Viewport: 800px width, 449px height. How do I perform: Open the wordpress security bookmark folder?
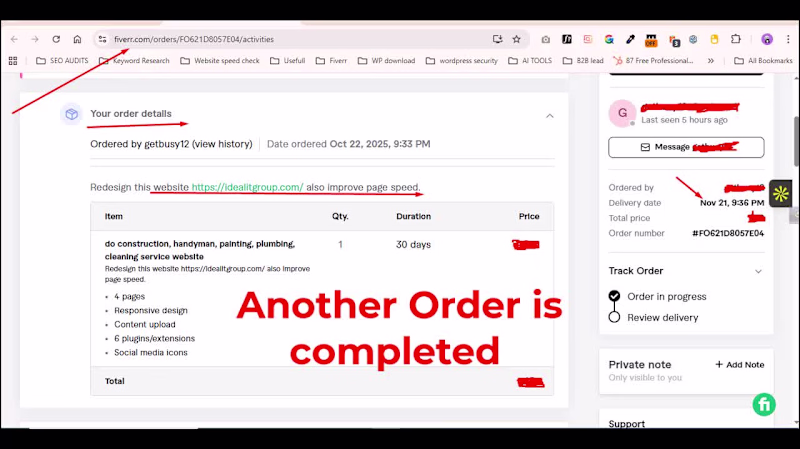point(462,61)
